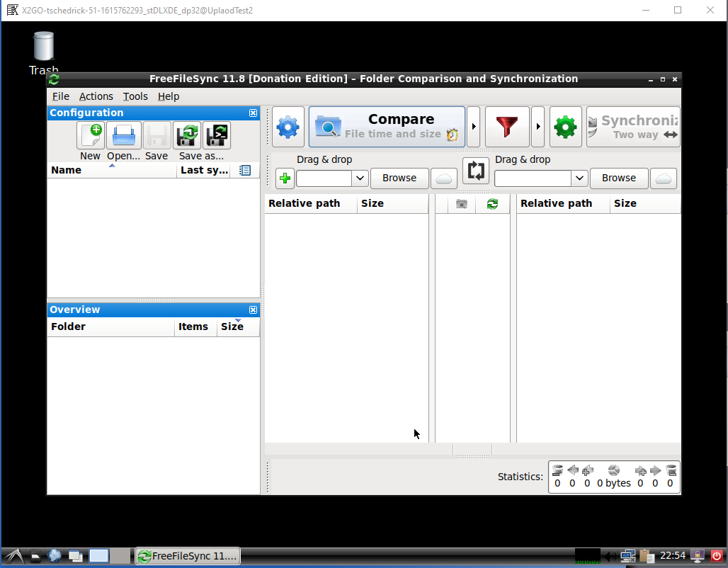This screenshot has width=728, height=568.
Task: Click 0 bytes statistics value
Action: point(614,484)
